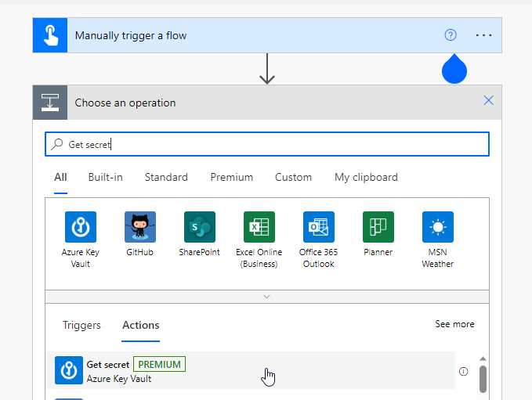Open help for Manually trigger a flow
Image resolution: width=532 pixels, height=400 pixels.
451,35
